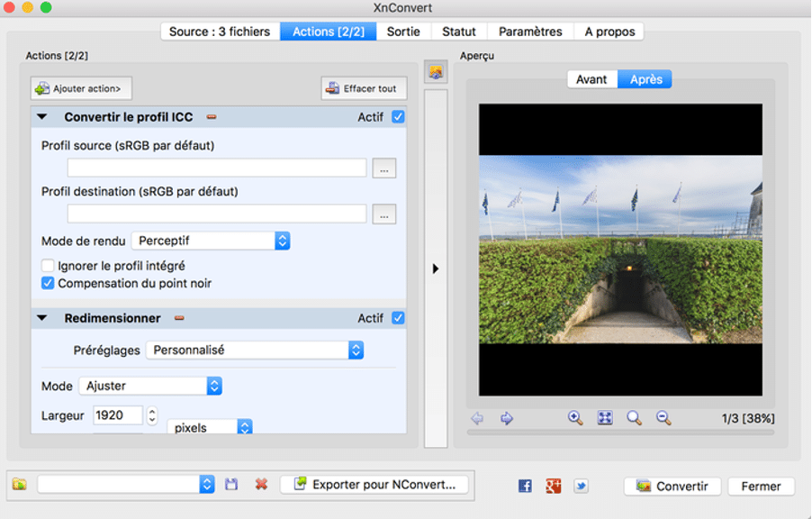Screen dimensions: 812x519
Task: Uncheck Compensation du point noir
Action: (x=48, y=283)
